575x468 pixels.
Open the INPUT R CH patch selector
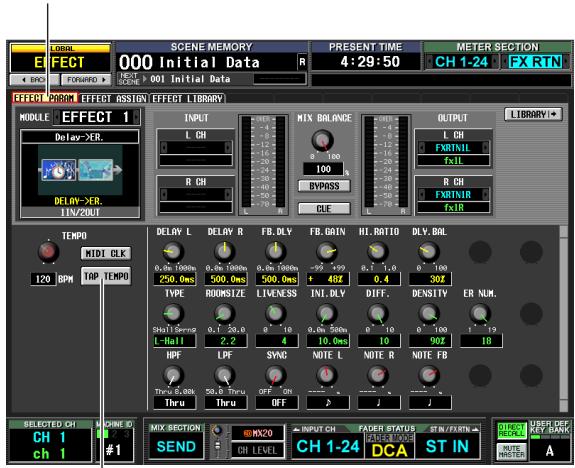[x=196, y=195]
